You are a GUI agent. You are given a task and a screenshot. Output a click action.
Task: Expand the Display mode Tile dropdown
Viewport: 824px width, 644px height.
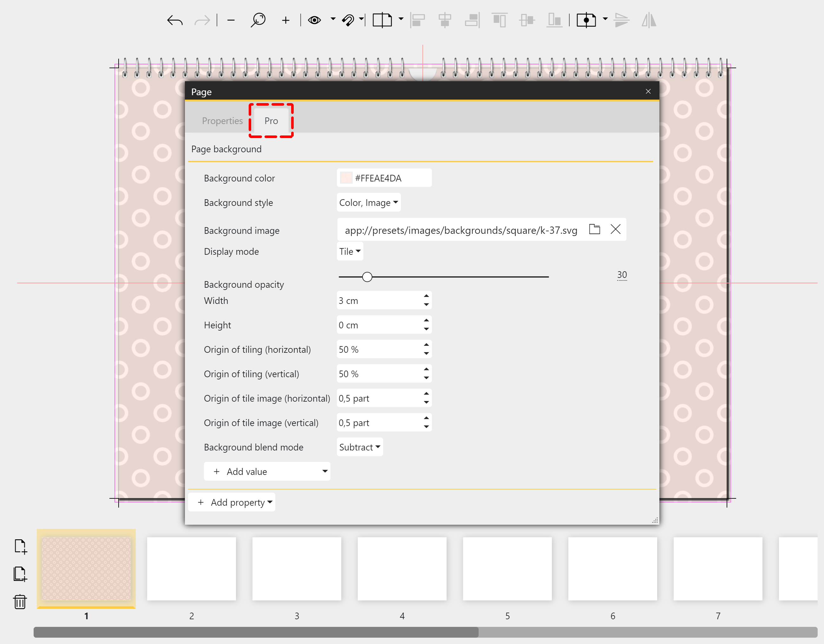(x=350, y=251)
